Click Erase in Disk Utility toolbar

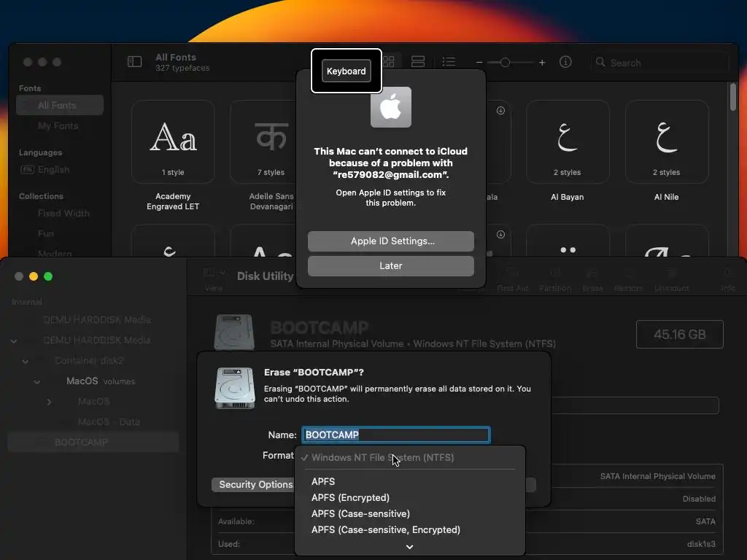tap(592, 279)
